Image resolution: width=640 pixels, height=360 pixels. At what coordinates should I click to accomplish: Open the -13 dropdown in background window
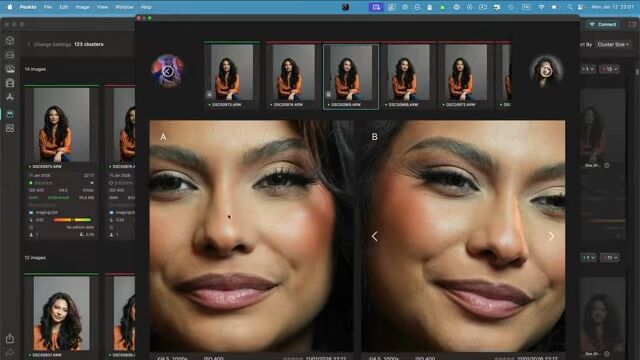pos(609,69)
